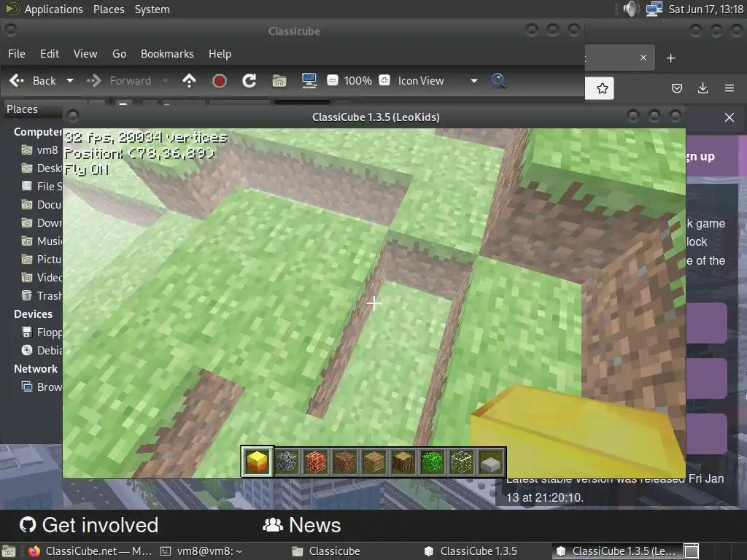Image resolution: width=747 pixels, height=560 pixels.
Task: Open the Applications menu
Action: pos(44,9)
